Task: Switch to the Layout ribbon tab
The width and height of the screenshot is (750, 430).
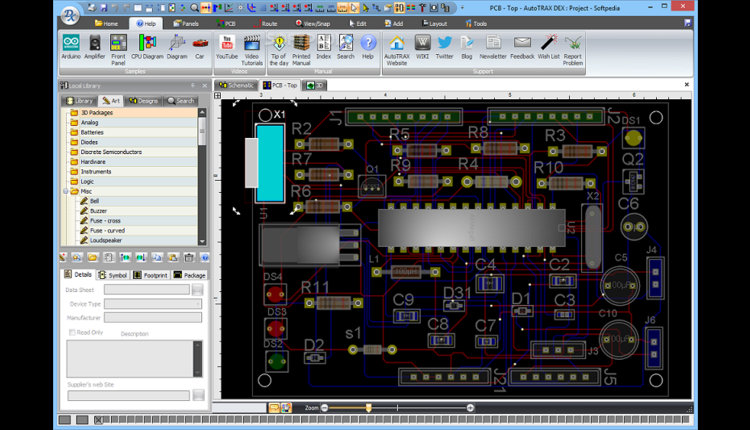Action: 435,23
